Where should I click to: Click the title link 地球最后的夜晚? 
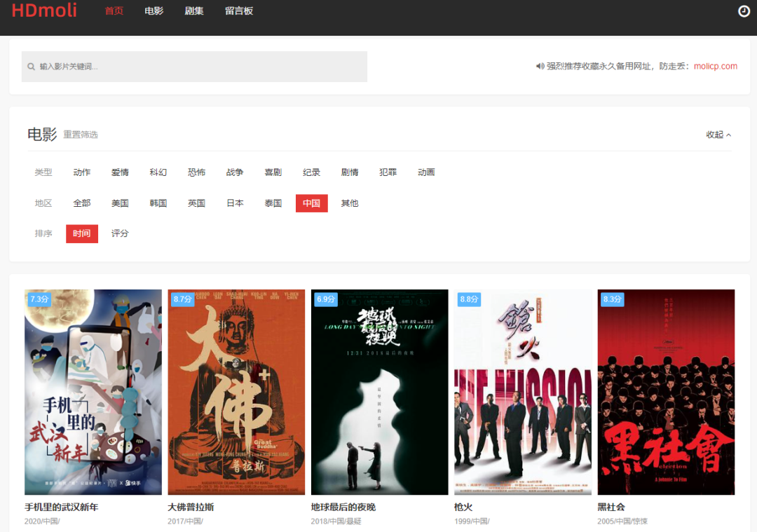click(343, 507)
